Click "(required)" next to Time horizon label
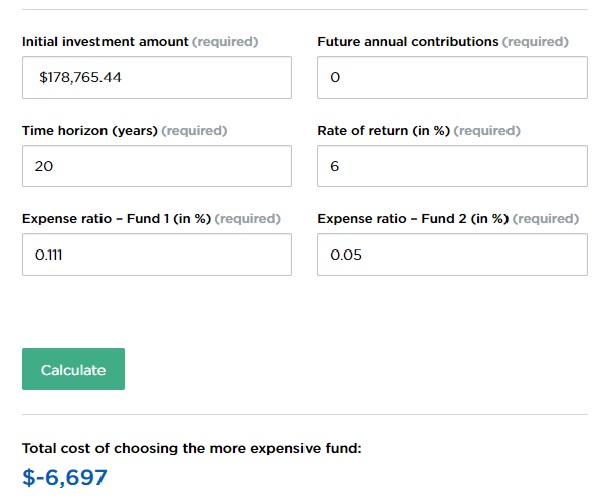Viewport: 603px width, 499px height. 194,130
